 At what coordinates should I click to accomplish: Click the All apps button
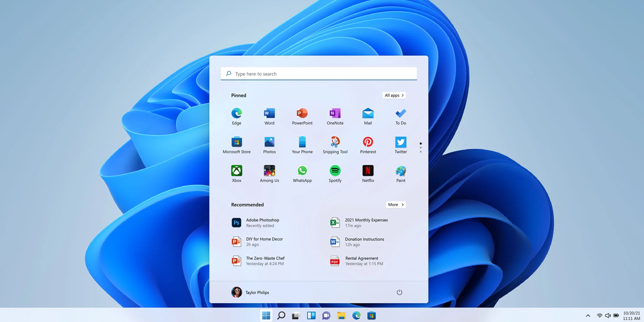tap(394, 96)
